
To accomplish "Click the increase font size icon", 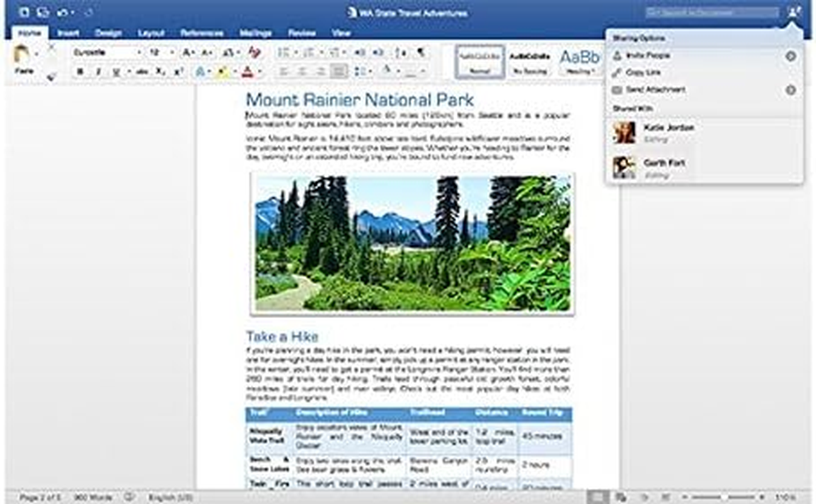I will coord(186,51).
